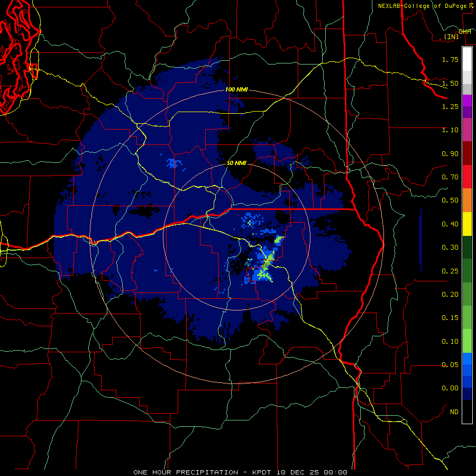The image size is (476, 476).
Task: Select the 0.20 legend value
Action: coord(450,295)
